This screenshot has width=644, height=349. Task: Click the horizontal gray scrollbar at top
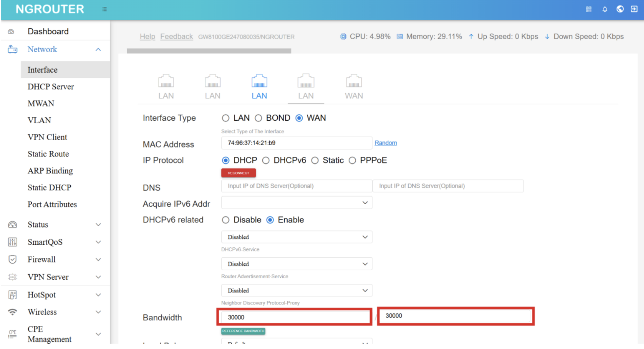click(x=209, y=51)
